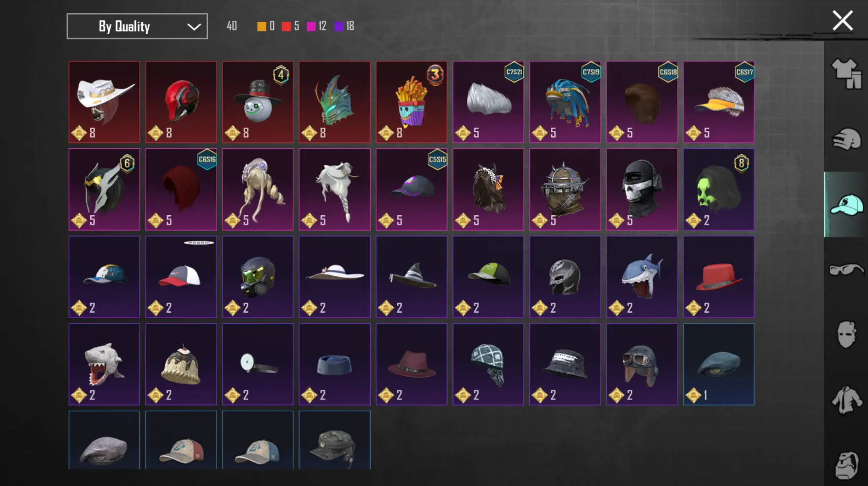The height and width of the screenshot is (486, 868).
Task: Open the outfit sets category icon
Action: pyautogui.click(x=846, y=74)
